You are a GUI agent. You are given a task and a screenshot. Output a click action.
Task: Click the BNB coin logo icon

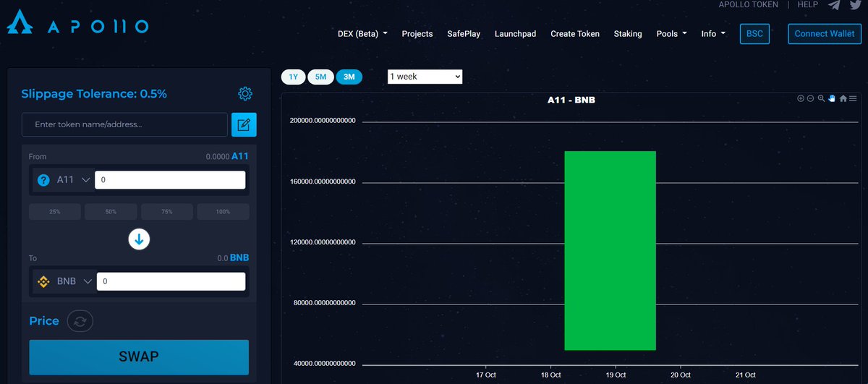(x=43, y=281)
